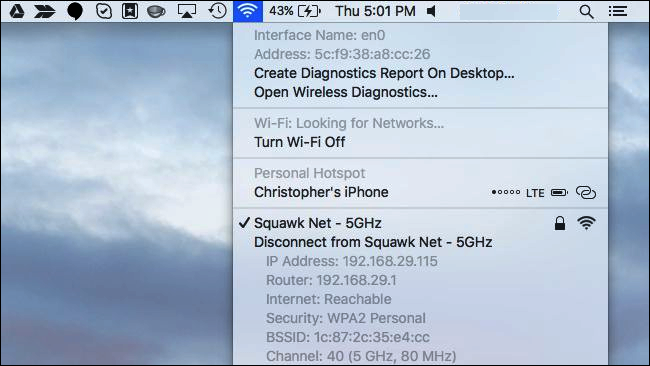
Task: Click the Interface Name: en0 line
Action: (319, 35)
